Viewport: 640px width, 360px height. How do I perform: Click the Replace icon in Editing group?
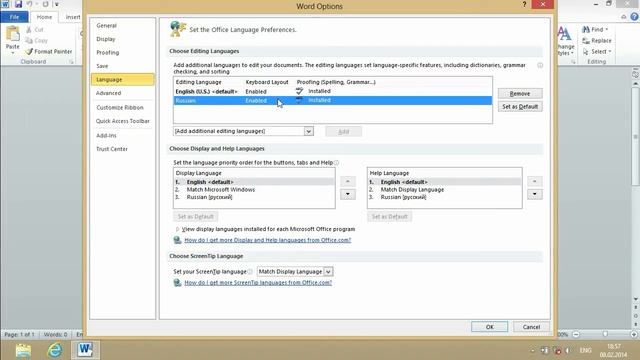(586, 40)
